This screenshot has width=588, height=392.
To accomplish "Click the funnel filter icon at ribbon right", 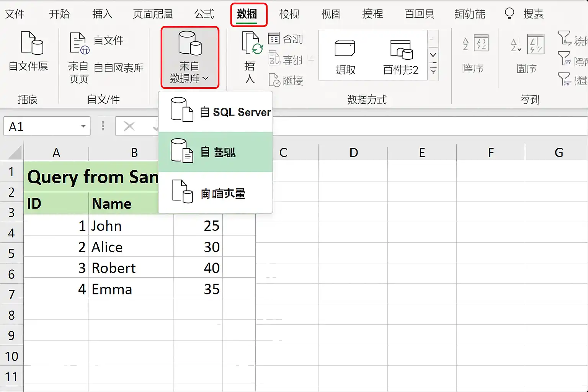I will click(564, 38).
